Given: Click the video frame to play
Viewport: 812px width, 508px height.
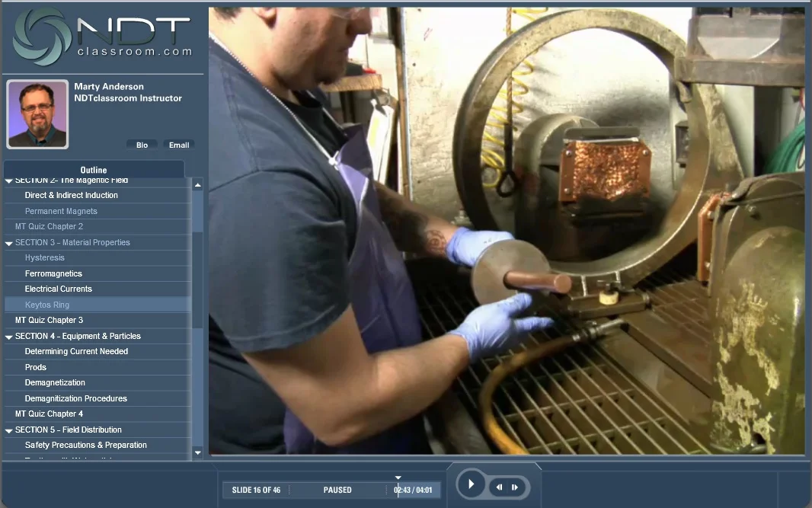Looking at the screenshot, I should click(x=507, y=231).
